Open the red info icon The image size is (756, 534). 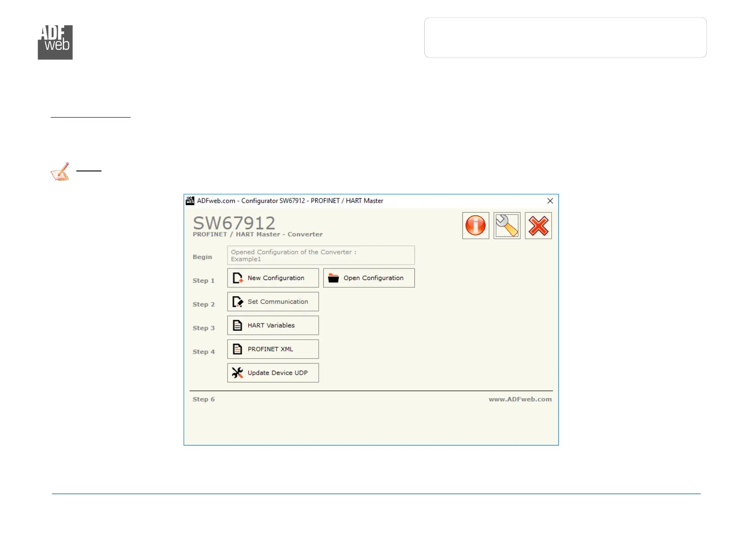coord(475,226)
